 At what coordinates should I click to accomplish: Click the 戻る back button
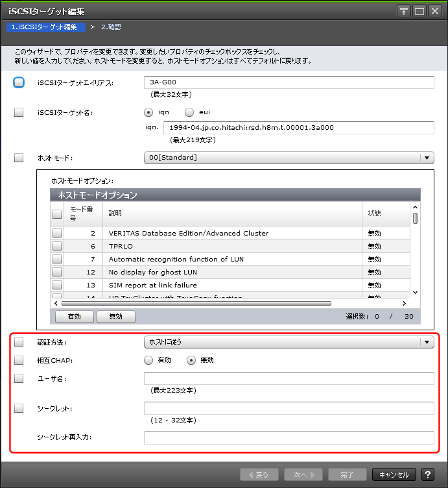tap(259, 474)
